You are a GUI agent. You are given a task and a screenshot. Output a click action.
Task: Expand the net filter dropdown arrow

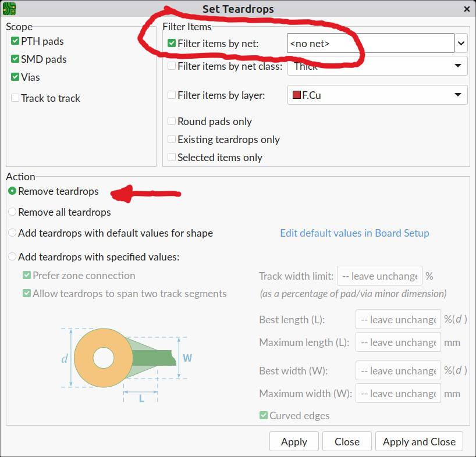click(461, 44)
